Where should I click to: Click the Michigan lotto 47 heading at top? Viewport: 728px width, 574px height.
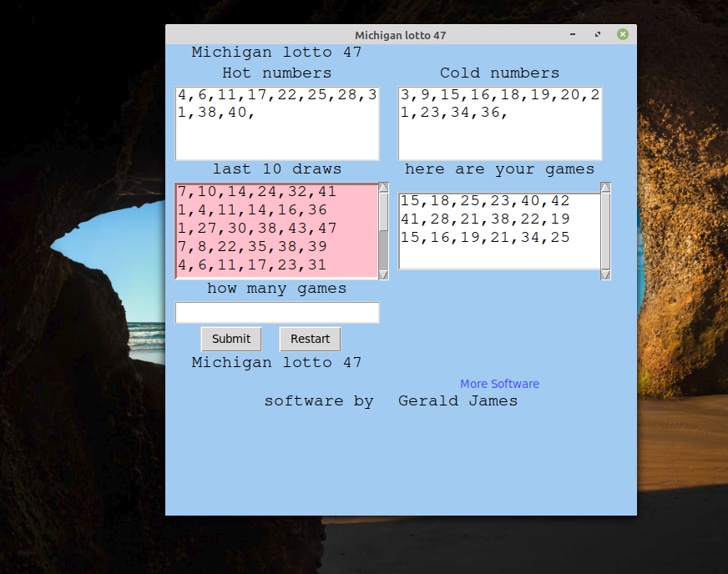[x=276, y=52]
